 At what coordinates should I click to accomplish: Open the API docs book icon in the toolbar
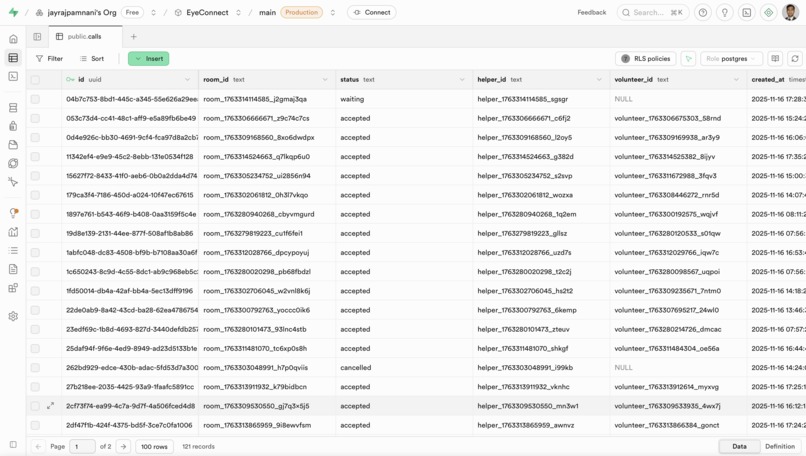(775, 59)
